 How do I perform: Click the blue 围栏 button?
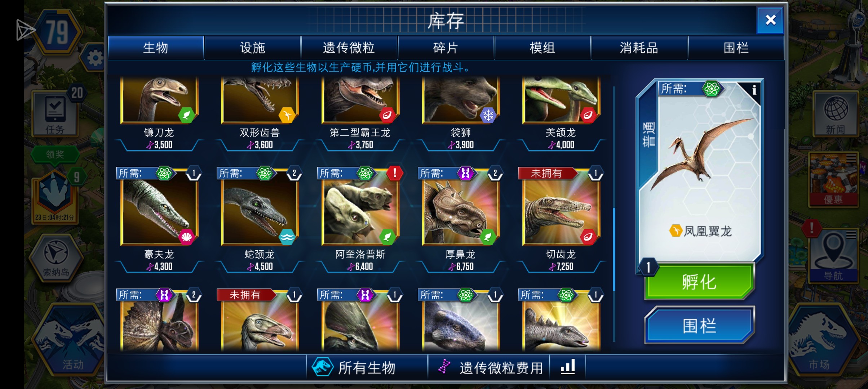click(699, 326)
